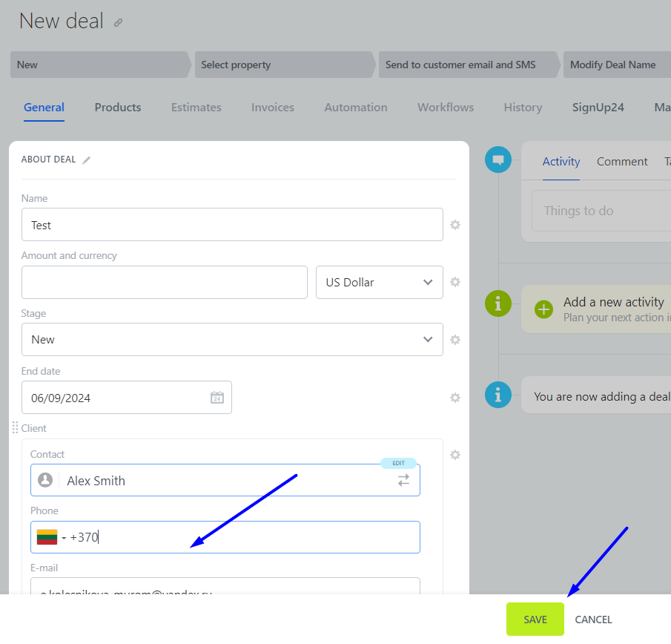This screenshot has height=644, width=671.
Task: Open the US Dollar currency dropdown
Action: click(x=379, y=283)
